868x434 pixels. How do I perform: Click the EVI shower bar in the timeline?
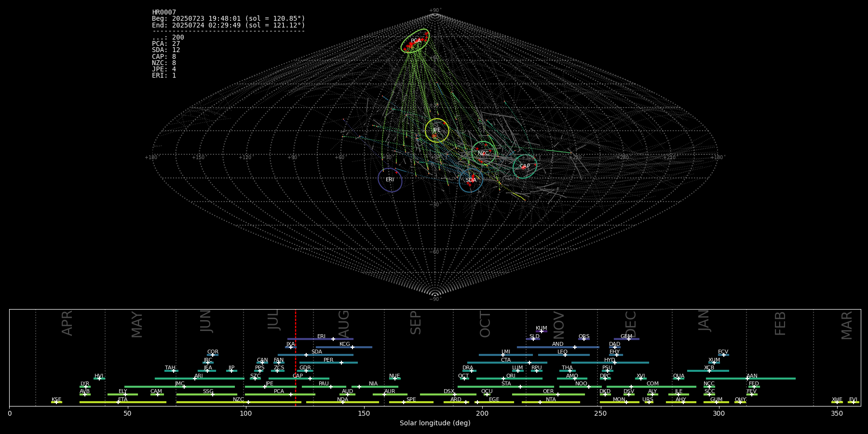tap(854, 402)
